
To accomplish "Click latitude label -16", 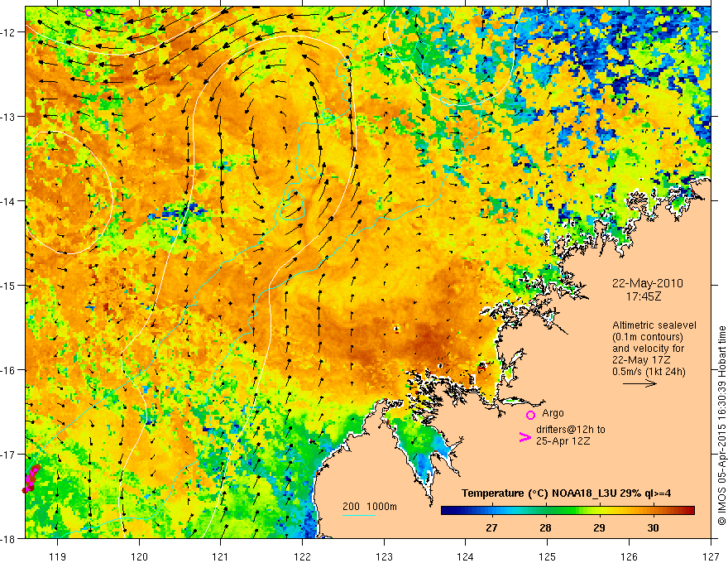I will pyautogui.click(x=10, y=370).
